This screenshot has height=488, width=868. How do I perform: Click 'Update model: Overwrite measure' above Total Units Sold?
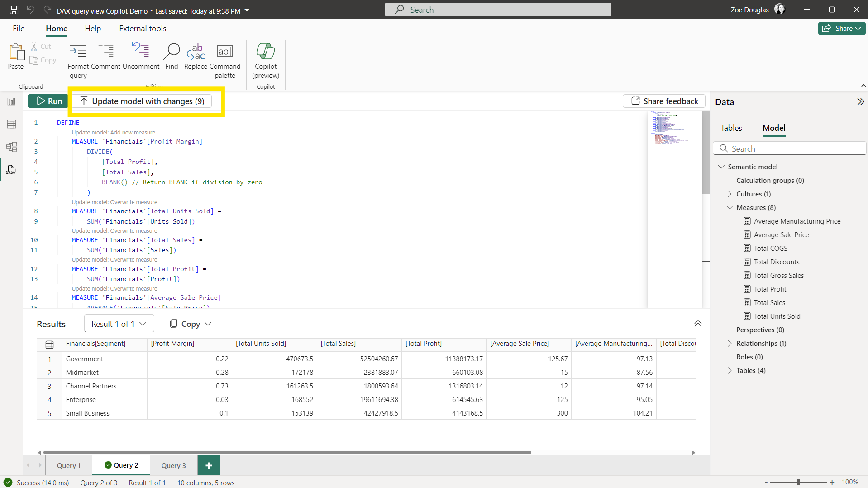point(114,202)
